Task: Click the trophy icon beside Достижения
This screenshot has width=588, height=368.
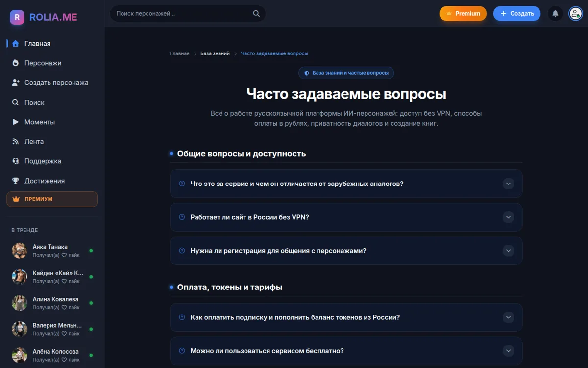Action: [x=15, y=181]
